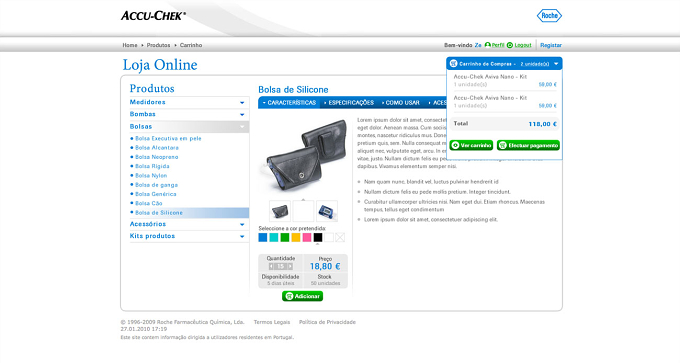This screenshot has height=363, width=680.
Task: Collapse the Bolsas category
Action: 189,127
